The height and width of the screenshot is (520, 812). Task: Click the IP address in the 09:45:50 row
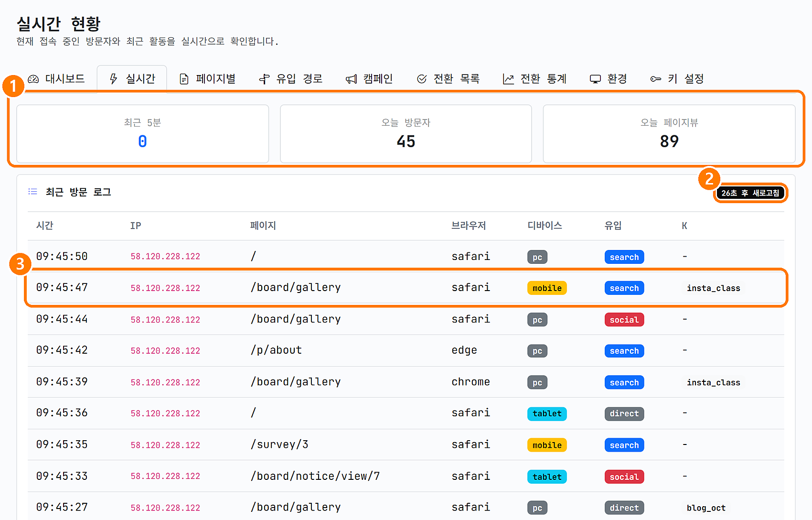click(165, 257)
